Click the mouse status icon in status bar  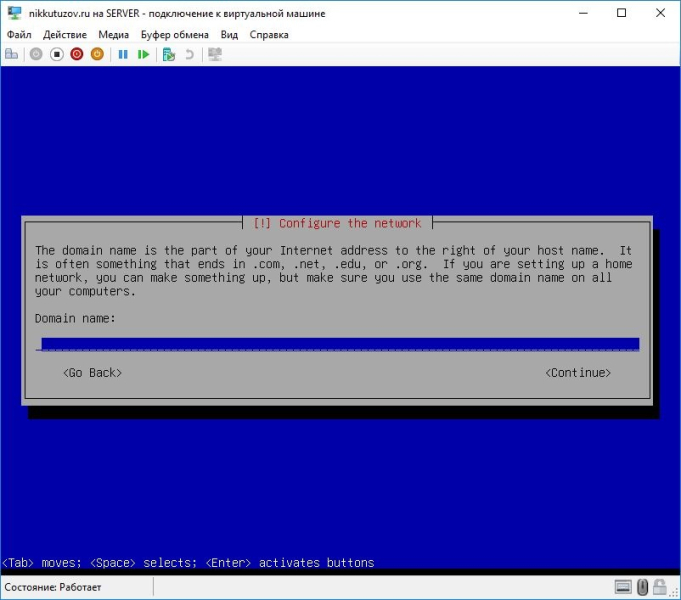[x=642, y=587]
